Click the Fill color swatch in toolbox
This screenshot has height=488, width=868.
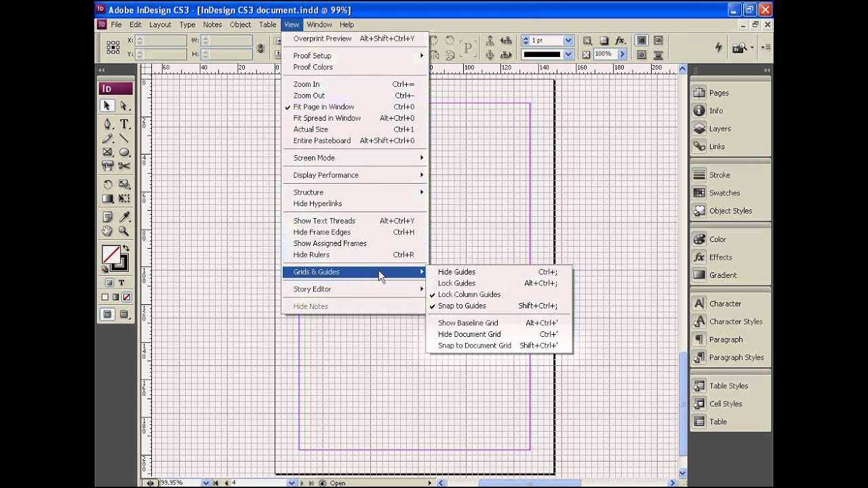[111, 255]
